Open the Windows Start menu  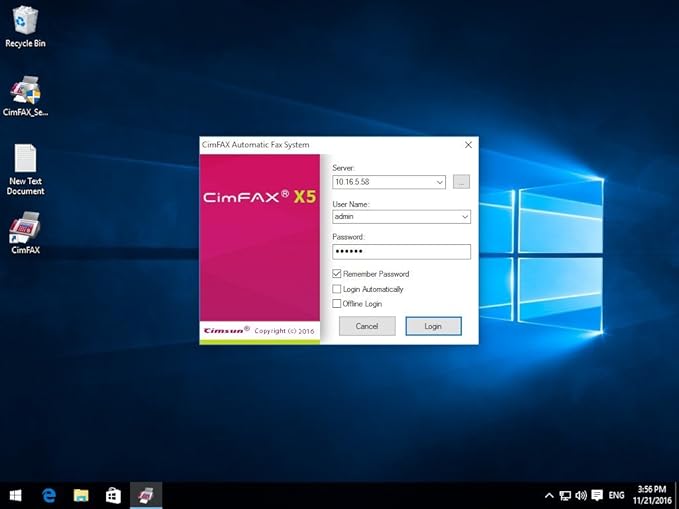click(16, 495)
